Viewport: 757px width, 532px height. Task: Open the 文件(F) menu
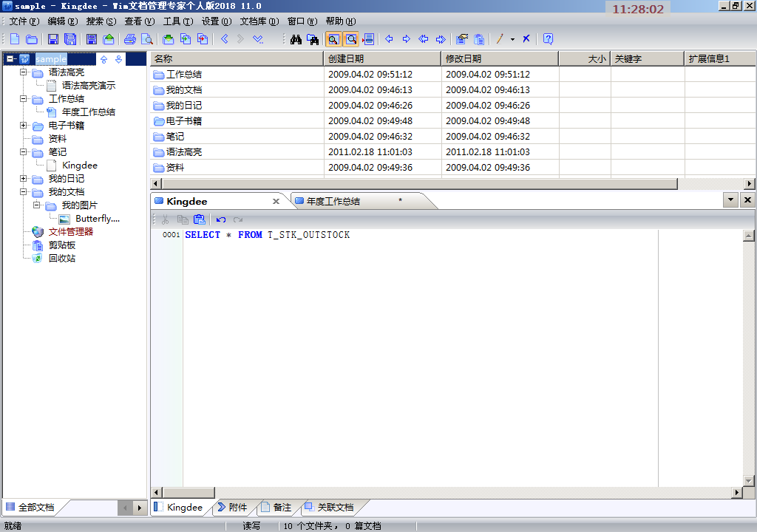click(24, 21)
